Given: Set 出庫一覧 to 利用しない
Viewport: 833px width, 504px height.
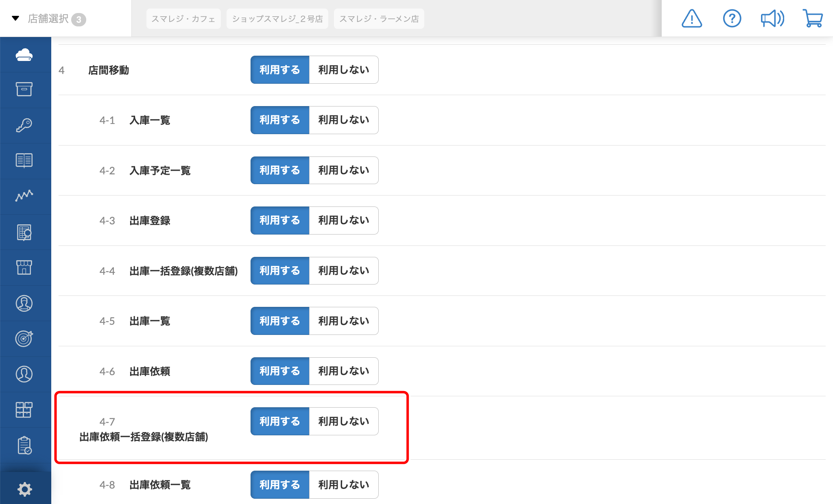Looking at the screenshot, I should coord(344,321).
